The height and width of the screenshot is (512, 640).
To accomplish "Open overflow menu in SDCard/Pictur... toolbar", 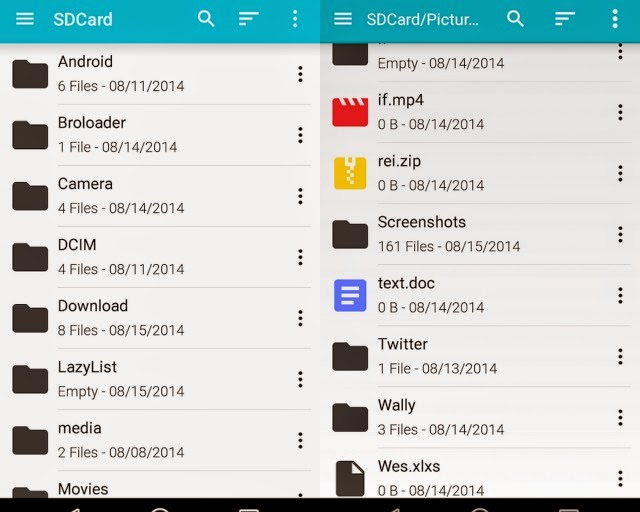I will pos(615,19).
